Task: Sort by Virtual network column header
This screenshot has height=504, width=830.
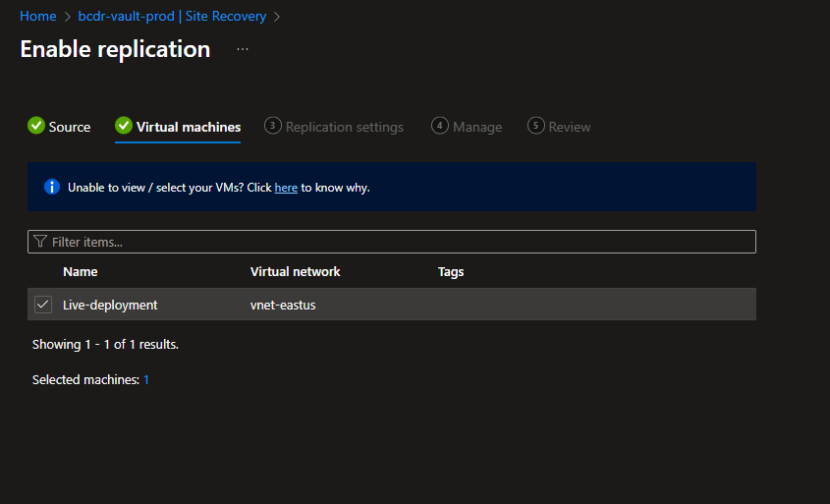Action: [x=296, y=271]
